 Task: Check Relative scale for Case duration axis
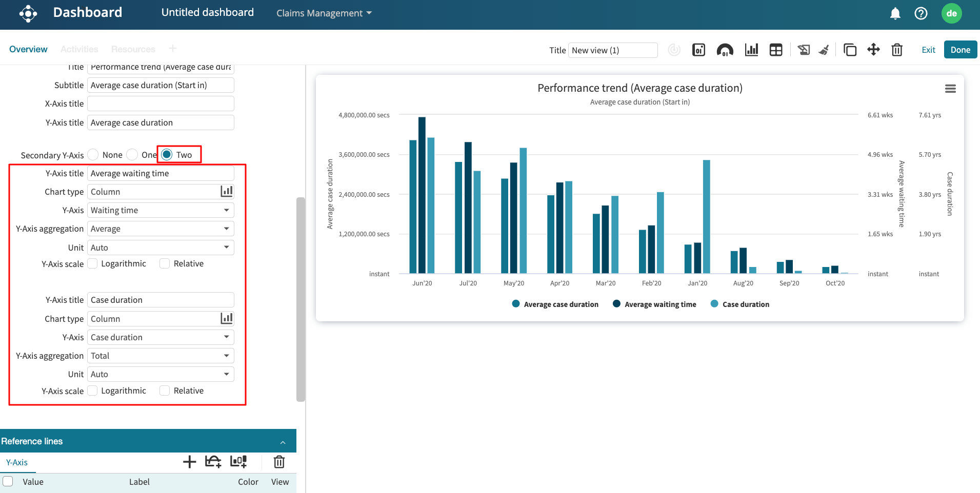coord(165,391)
